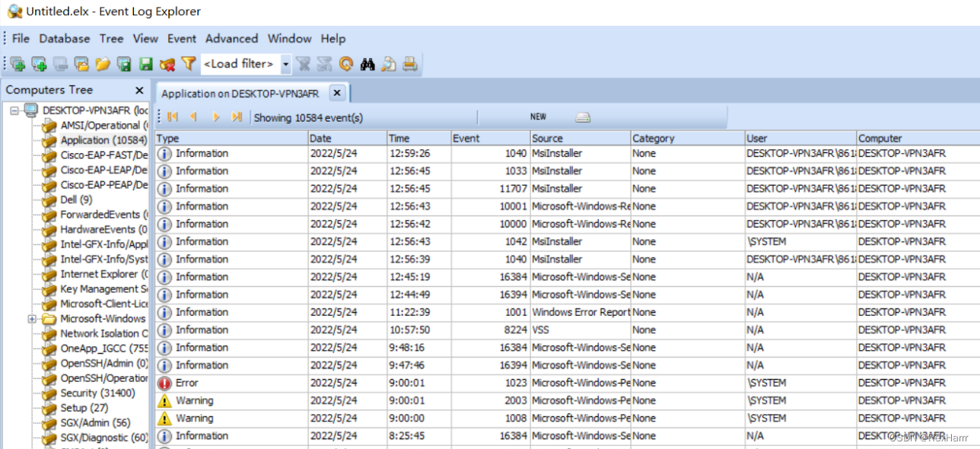Viewport: 980px width, 449px height.
Task: Select the Application on DESKTOP-VPN3AFR tab
Action: (240, 94)
